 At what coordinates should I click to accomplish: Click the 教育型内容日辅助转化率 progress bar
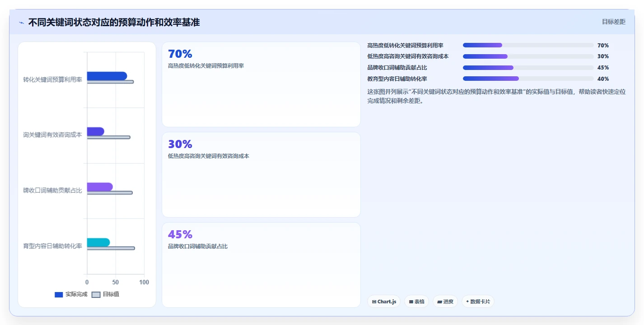click(x=528, y=79)
